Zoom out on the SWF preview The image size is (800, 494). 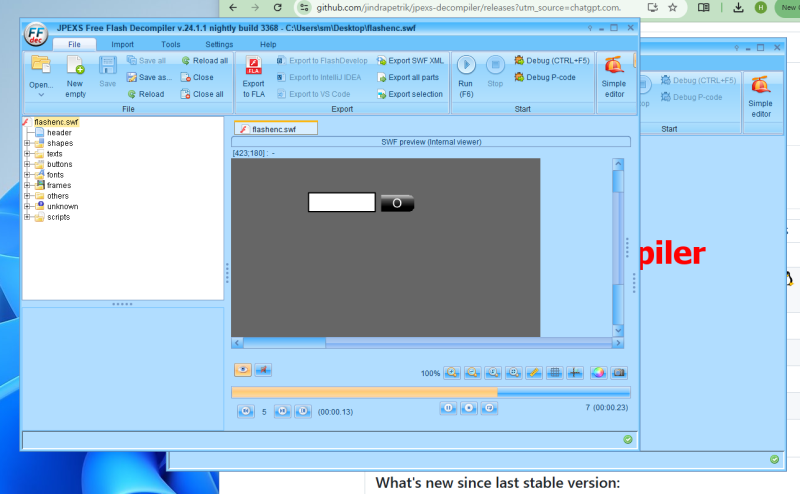472,373
